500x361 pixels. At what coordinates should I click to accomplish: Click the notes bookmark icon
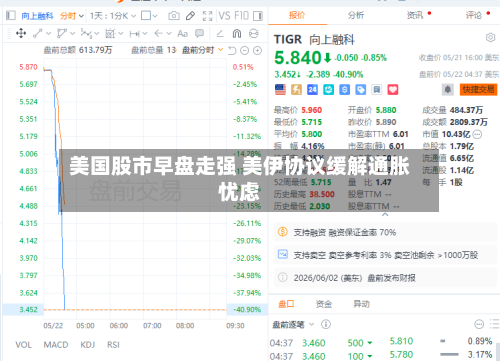[377, 89]
